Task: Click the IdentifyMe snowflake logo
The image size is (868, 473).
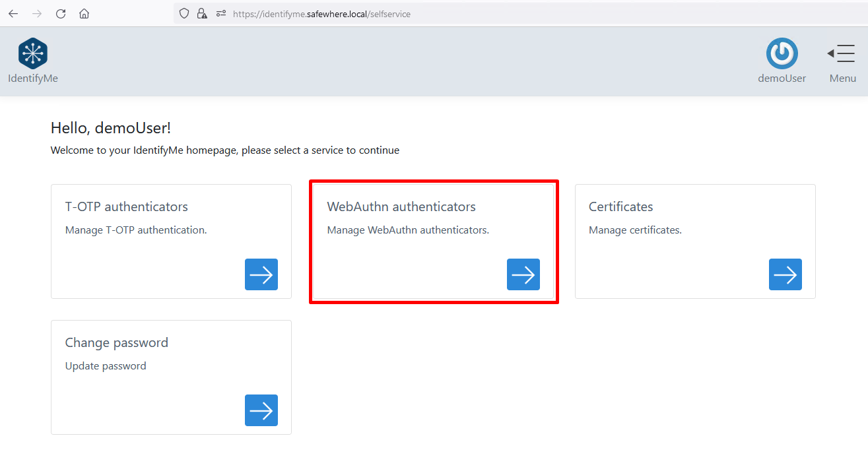Action: [x=33, y=53]
